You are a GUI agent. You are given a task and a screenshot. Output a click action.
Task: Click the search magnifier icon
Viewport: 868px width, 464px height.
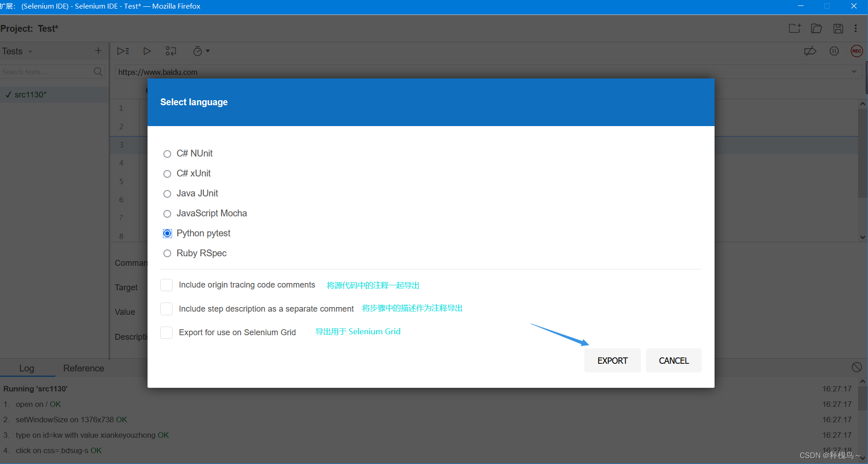click(x=98, y=72)
